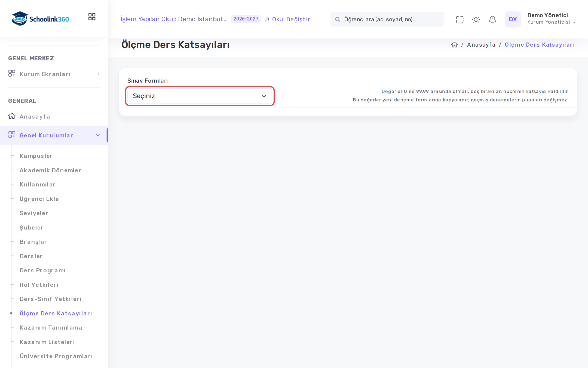Select Seviyeler menu item

pyautogui.click(x=34, y=213)
